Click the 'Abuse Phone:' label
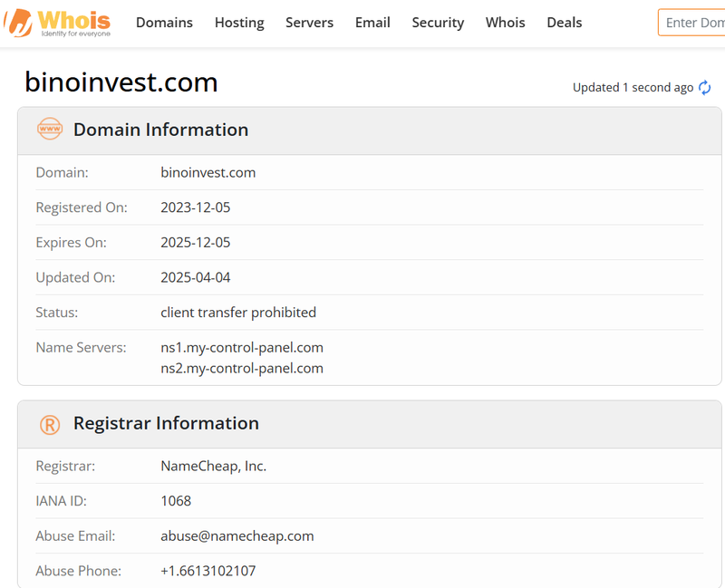Screen dimensions: 725x588 coord(79,571)
